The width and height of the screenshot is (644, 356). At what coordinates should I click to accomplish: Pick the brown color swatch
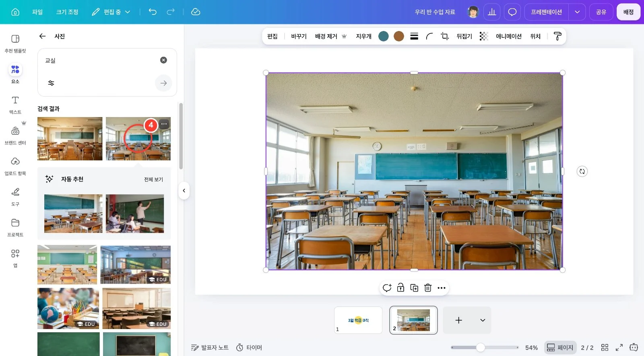tap(399, 36)
